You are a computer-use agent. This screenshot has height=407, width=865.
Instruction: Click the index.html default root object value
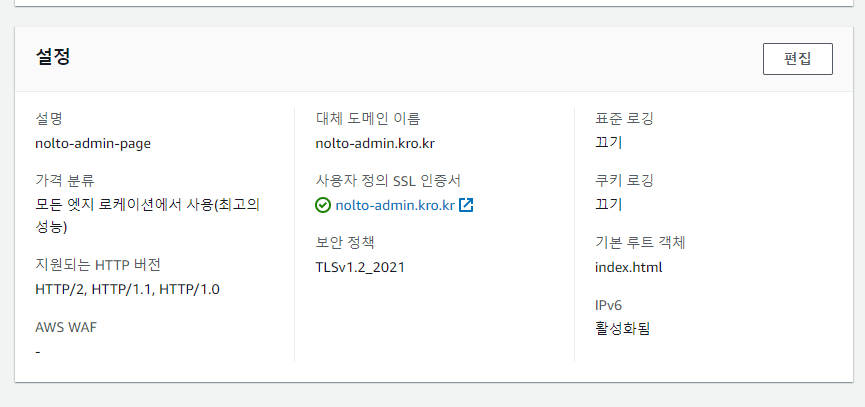tap(628, 267)
